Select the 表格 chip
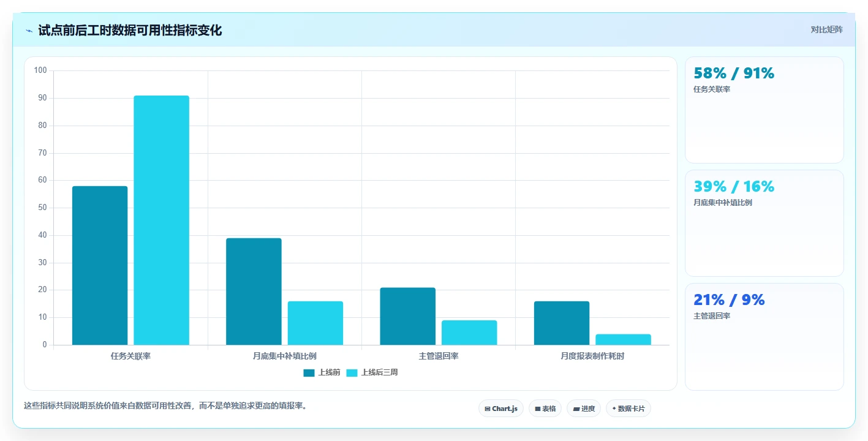 [545, 409]
